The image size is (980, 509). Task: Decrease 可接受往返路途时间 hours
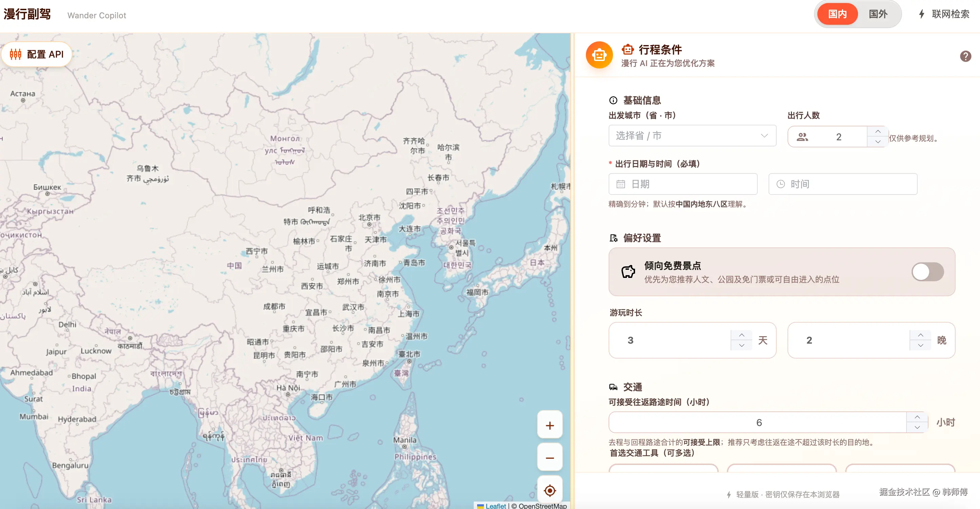click(917, 427)
